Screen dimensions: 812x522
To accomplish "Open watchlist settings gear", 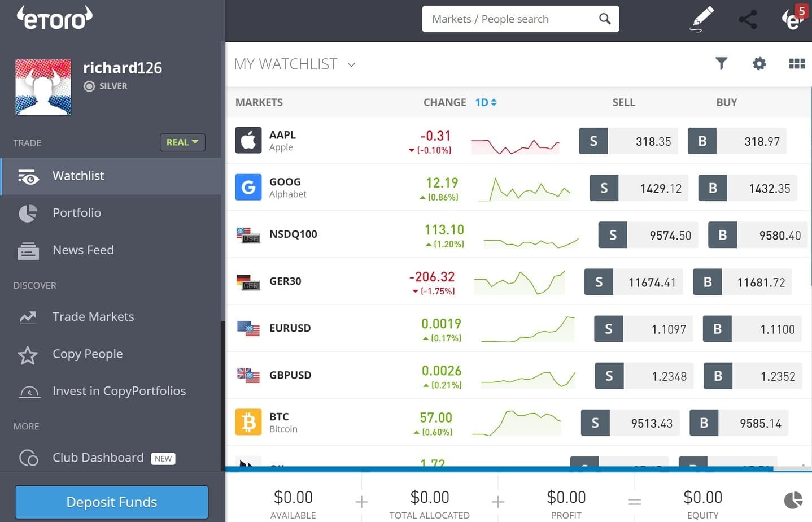I will coord(759,63).
